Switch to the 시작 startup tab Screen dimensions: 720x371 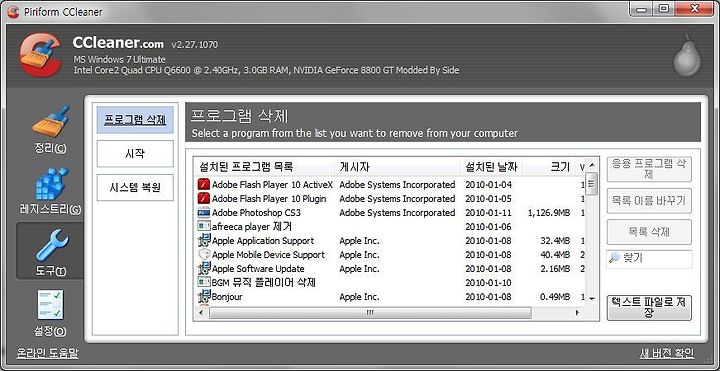click(135, 154)
